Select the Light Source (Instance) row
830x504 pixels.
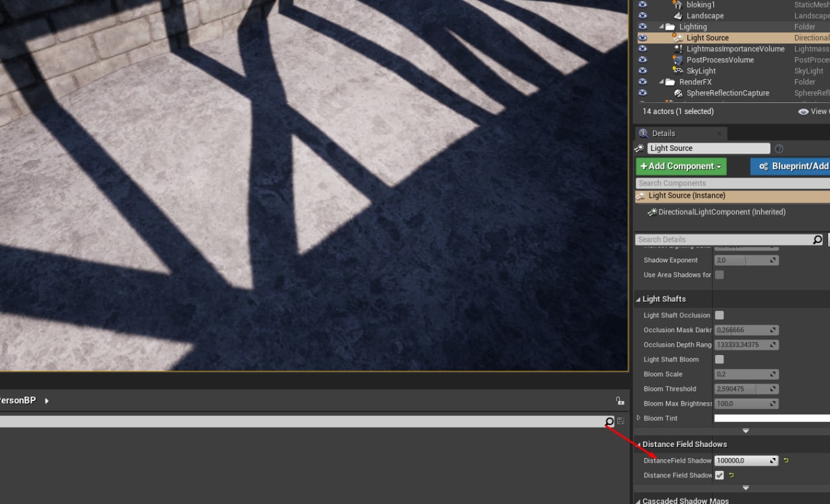[733, 196]
